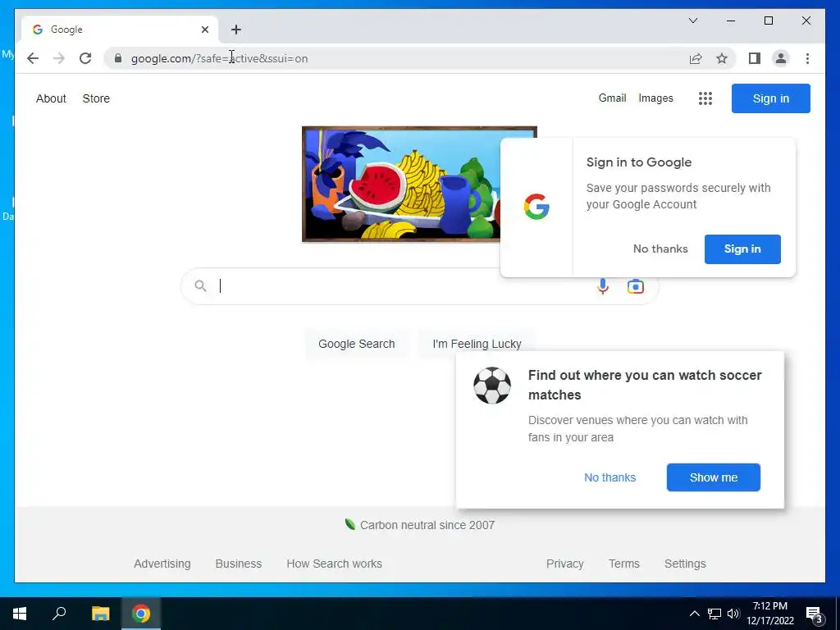
Task: Click the taskbar search magnifier
Action: (x=59, y=614)
